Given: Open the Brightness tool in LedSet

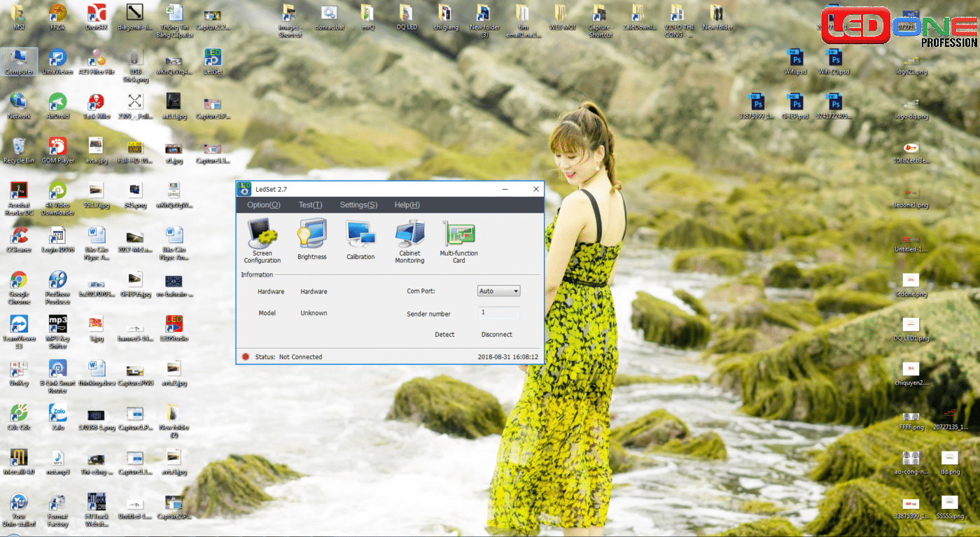Looking at the screenshot, I should [x=312, y=240].
